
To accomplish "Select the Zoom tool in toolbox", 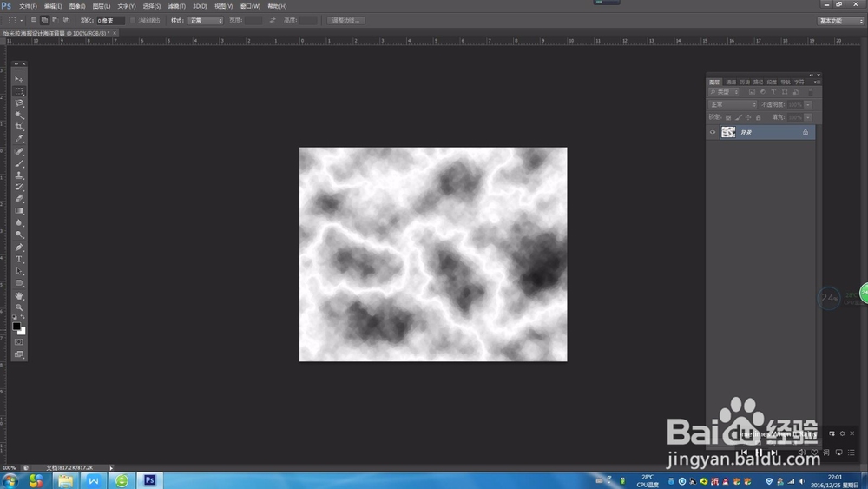I will tap(19, 307).
